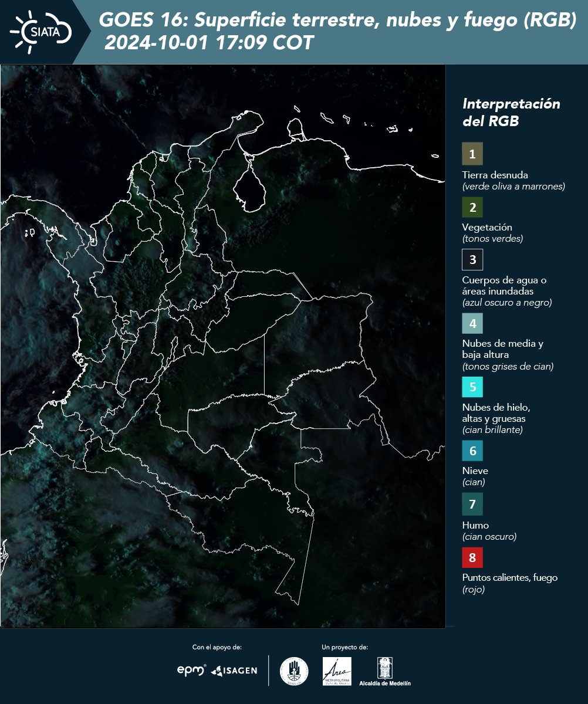The image size is (588, 704).
Task: Click 'Nubes de media y baja altura' label
Action: tap(503, 349)
